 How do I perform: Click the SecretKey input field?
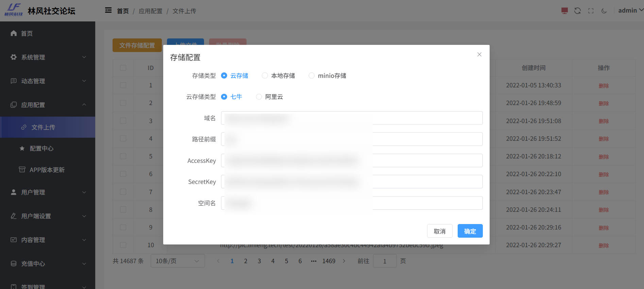click(352, 182)
